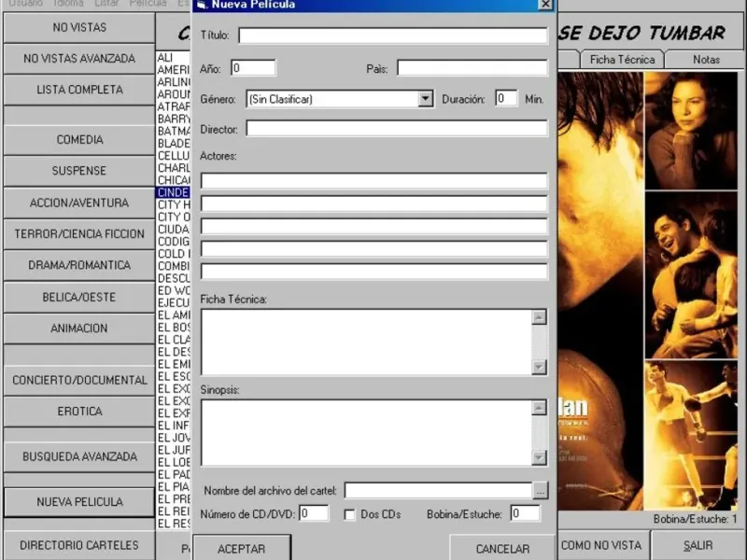Image resolution: width=747 pixels, height=560 pixels.
Task: Click the ANIMACION button
Action: (79, 329)
